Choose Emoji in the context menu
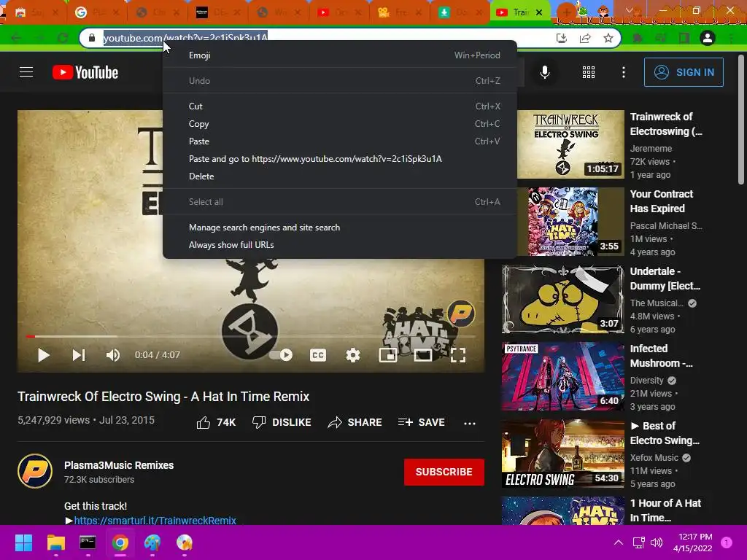Image resolution: width=747 pixels, height=560 pixels. tap(340, 55)
